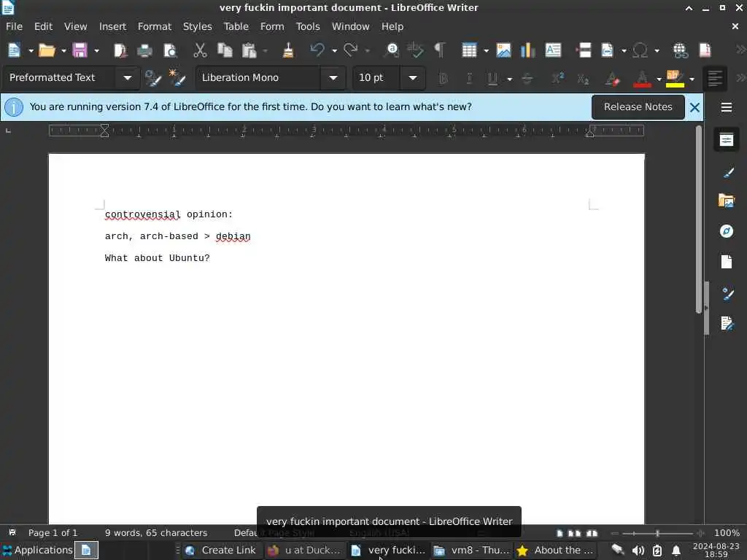Screen dimensions: 747x560
Task: Toggle underline formatting
Action: point(492,78)
